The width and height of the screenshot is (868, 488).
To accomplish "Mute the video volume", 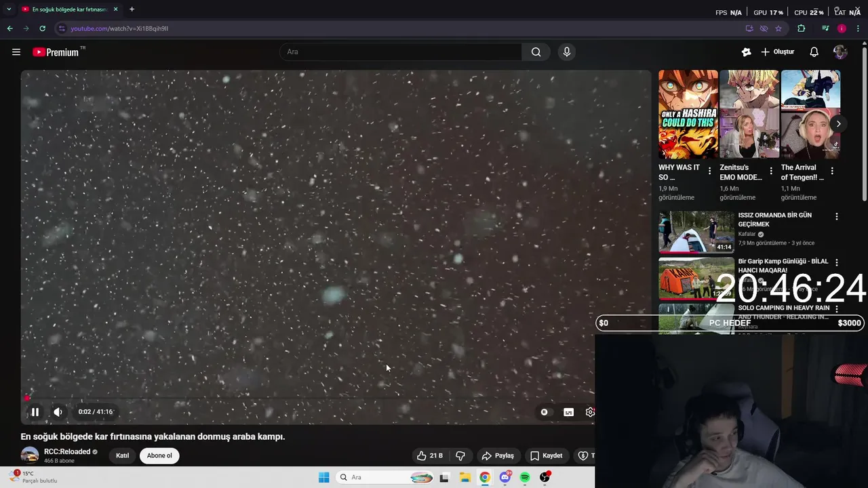I will point(58,412).
